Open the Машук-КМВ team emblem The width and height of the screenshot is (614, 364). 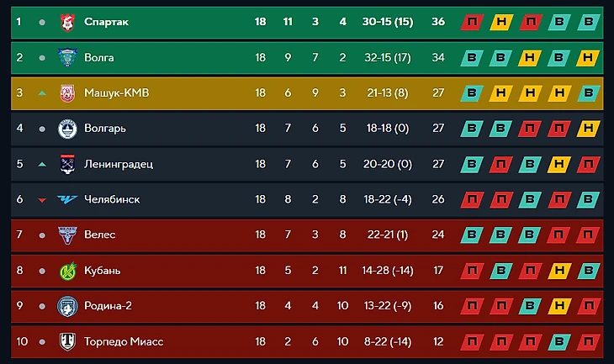pyautogui.click(x=67, y=93)
